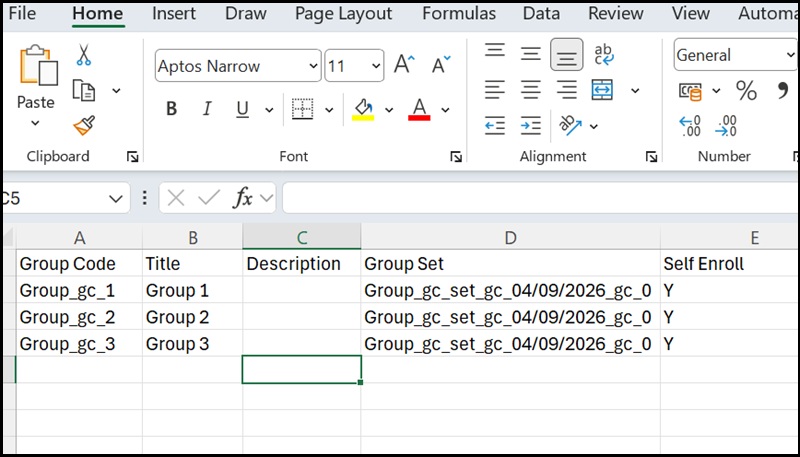This screenshot has height=457, width=800.
Task: Open Clipboard dialog launcher
Action: click(x=133, y=157)
